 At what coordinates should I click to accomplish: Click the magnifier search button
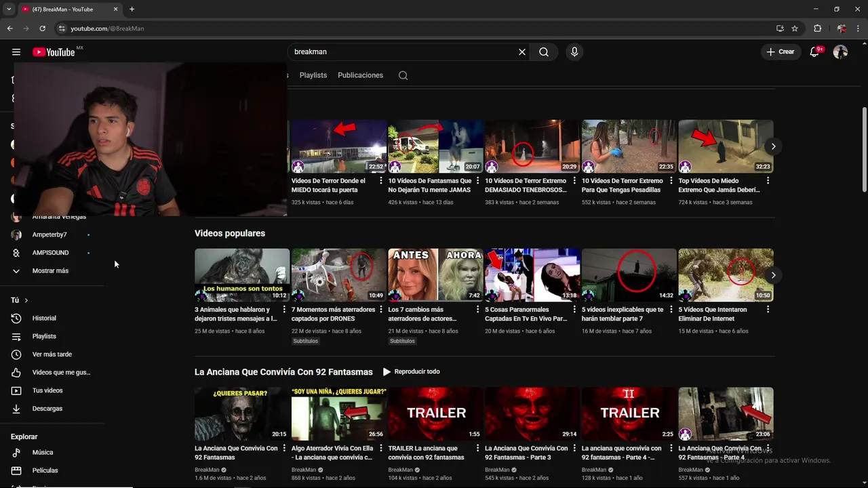[544, 52]
